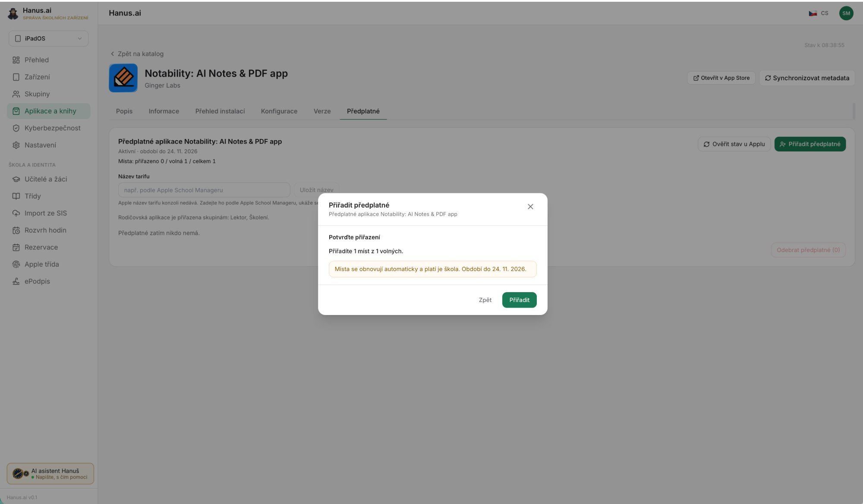The image size is (863, 504).
Task: Select the Předplatné tab
Action: (363, 111)
